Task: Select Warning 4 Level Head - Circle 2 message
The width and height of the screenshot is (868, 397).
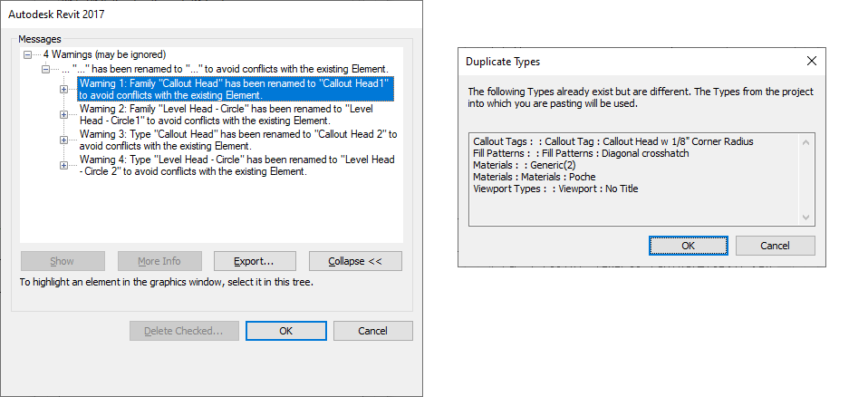Action: pyautogui.click(x=236, y=165)
